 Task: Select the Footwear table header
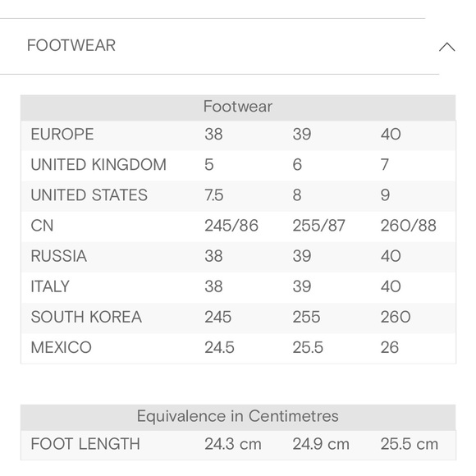[238, 107]
